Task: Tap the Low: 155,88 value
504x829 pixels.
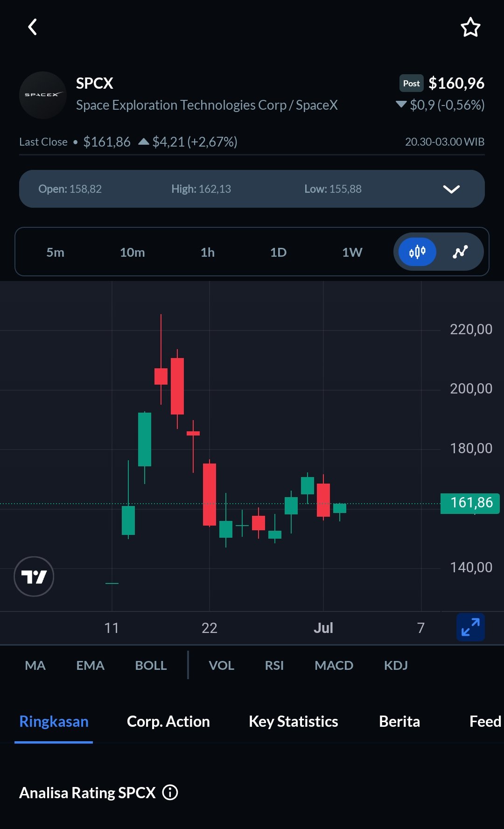Action: [333, 189]
